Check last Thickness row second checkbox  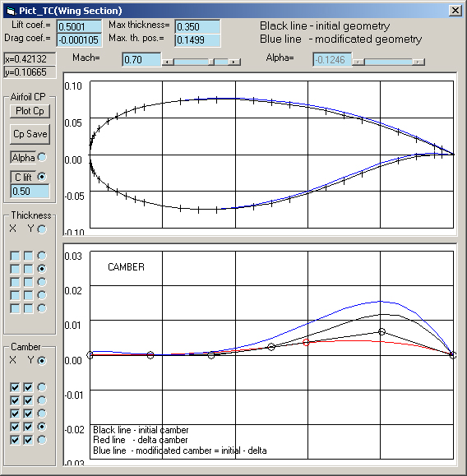coord(28,308)
